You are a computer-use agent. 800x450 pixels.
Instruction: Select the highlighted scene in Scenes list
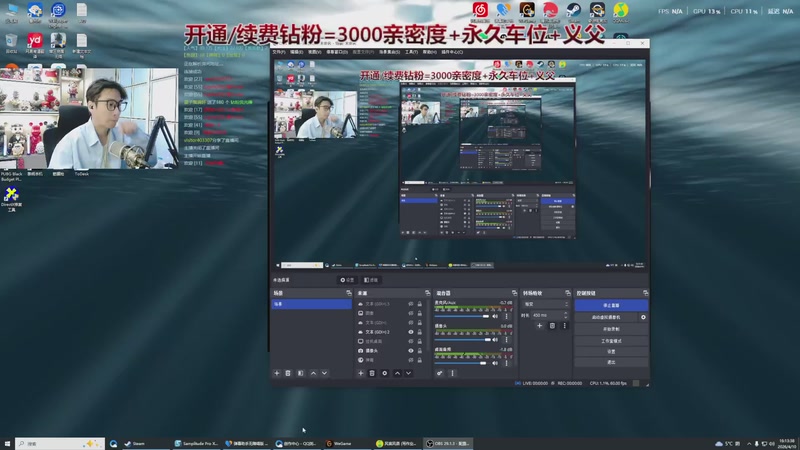click(x=312, y=304)
